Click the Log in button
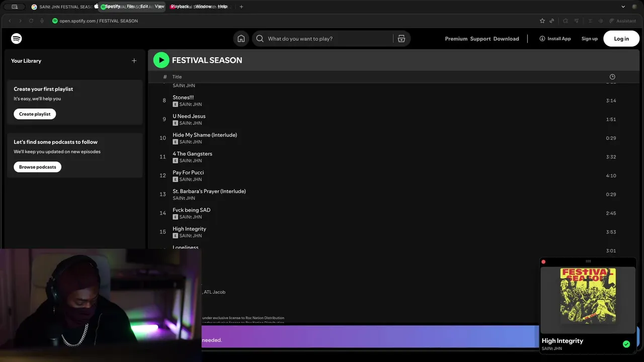Image resolution: width=644 pixels, height=362 pixels. 621,39
